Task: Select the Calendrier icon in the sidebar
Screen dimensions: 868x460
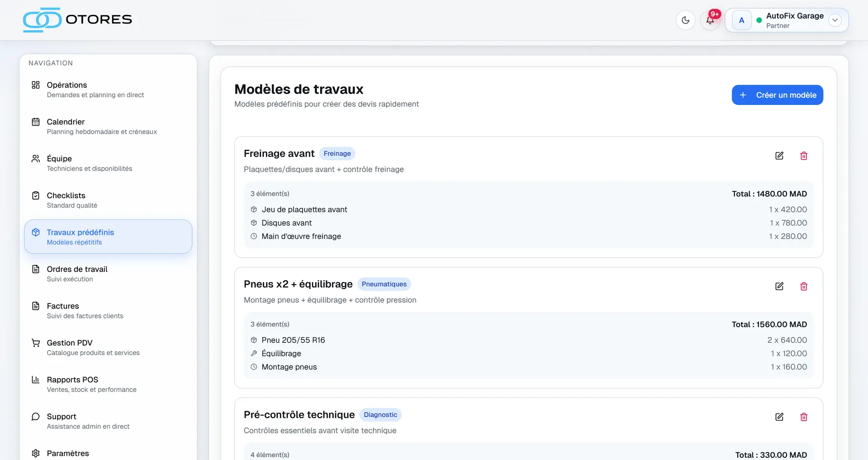Action: click(36, 121)
